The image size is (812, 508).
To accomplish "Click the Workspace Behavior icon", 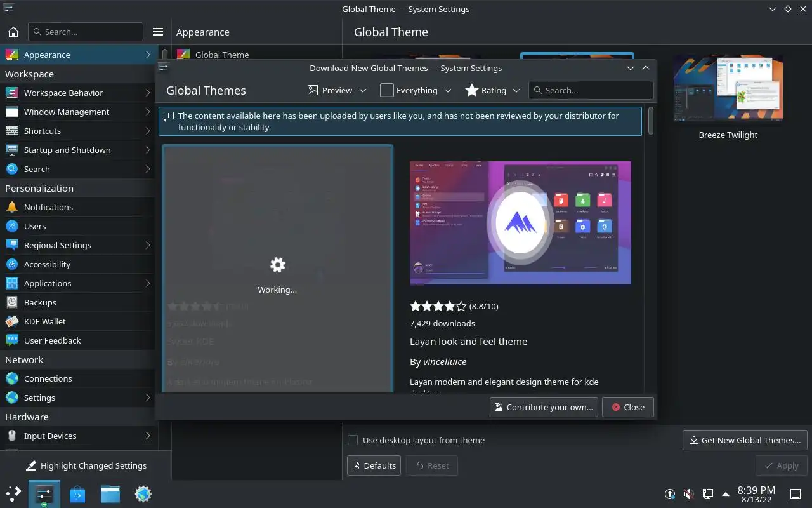I will (11, 93).
